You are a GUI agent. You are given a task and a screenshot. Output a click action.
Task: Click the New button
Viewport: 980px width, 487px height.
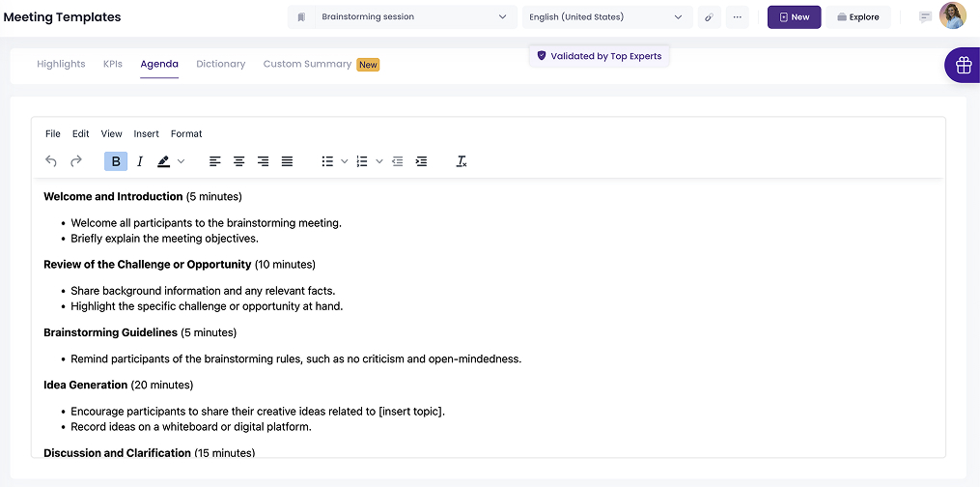[x=795, y=16]
